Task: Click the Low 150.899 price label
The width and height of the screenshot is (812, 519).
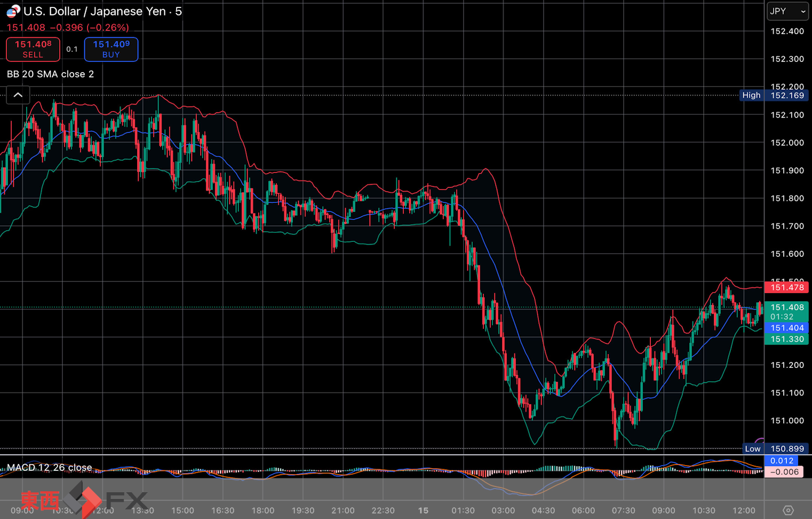Action: (774, 449)
